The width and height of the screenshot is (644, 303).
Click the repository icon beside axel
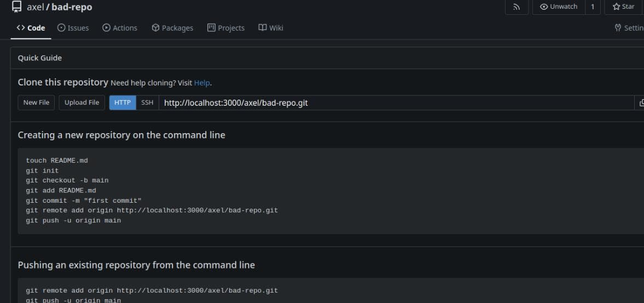(x=17, y=7)
